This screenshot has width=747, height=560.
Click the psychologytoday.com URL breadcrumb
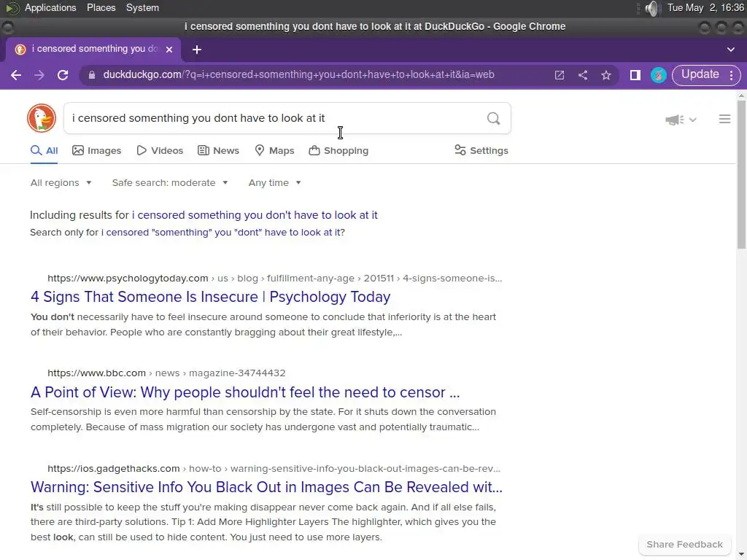(274, 278)
